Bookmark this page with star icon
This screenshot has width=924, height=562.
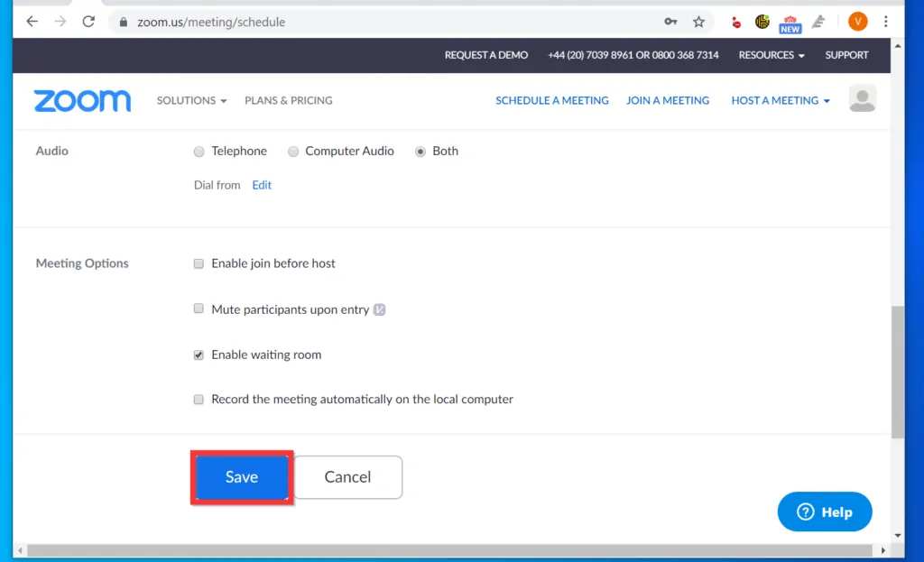698,22
